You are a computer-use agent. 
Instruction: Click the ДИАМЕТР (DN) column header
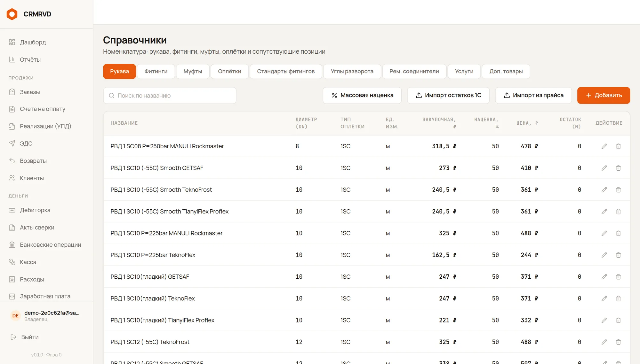306,123
